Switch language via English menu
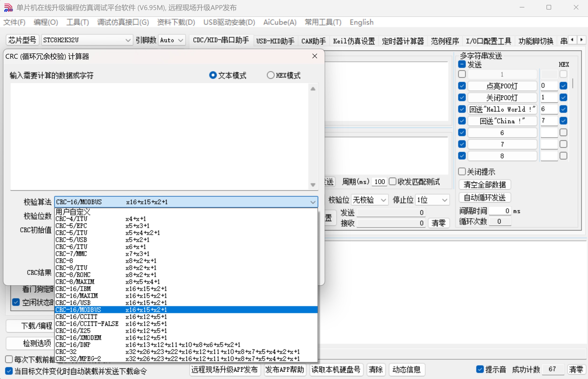Image resolution: width=588 pixels, height=379 pixels. 361,22
